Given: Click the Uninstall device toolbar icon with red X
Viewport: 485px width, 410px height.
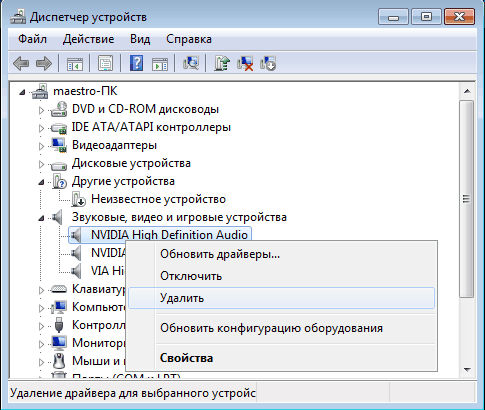Looking at the screenshot, I should [245, 63].
